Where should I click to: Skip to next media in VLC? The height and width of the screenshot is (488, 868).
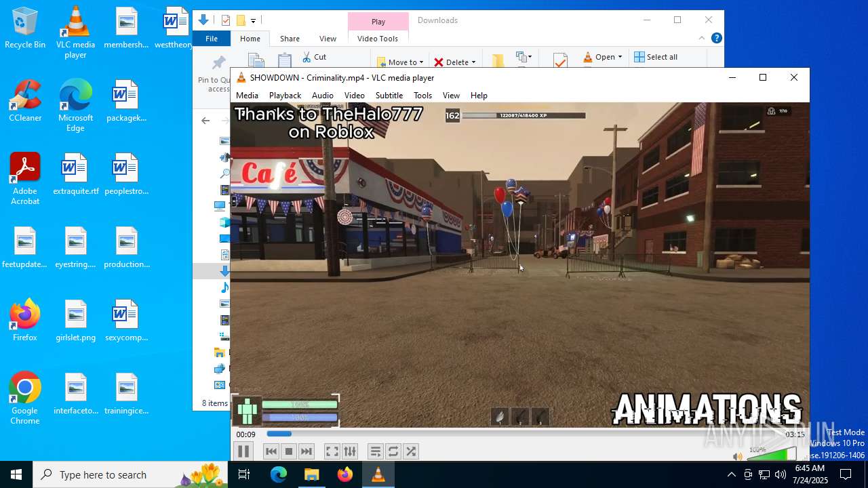point(307,451)
